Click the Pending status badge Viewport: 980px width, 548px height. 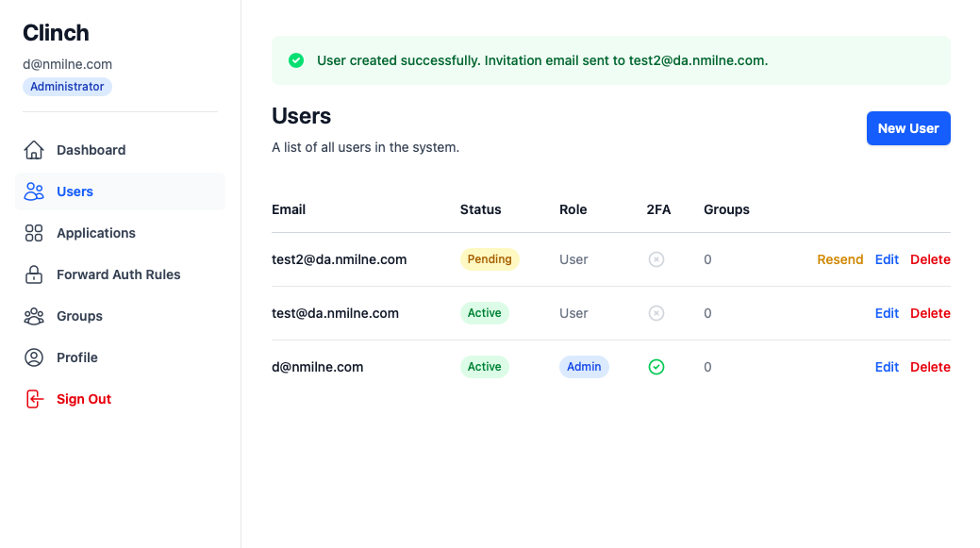(490, 259)
